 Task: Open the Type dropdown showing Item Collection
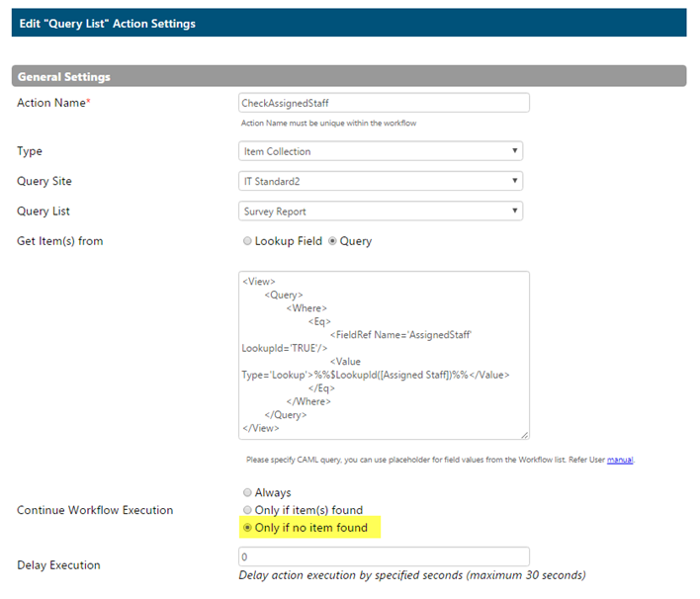coord(381,151)
